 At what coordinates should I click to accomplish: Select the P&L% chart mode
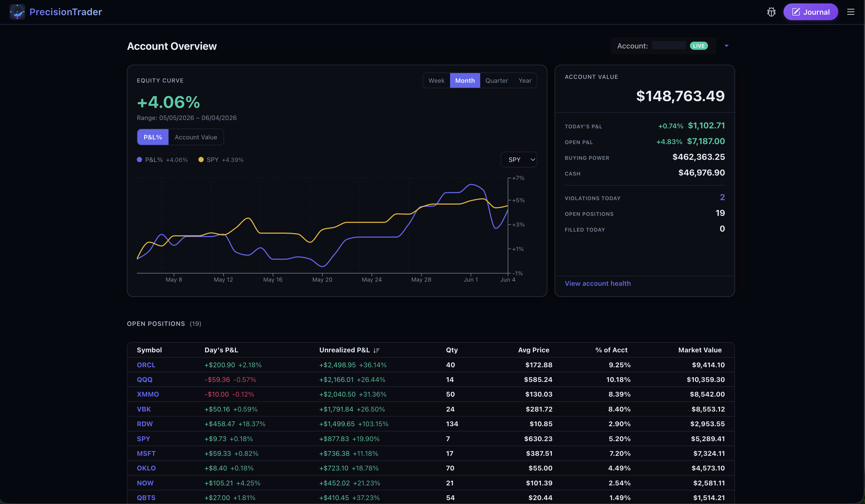click(153, 137)
